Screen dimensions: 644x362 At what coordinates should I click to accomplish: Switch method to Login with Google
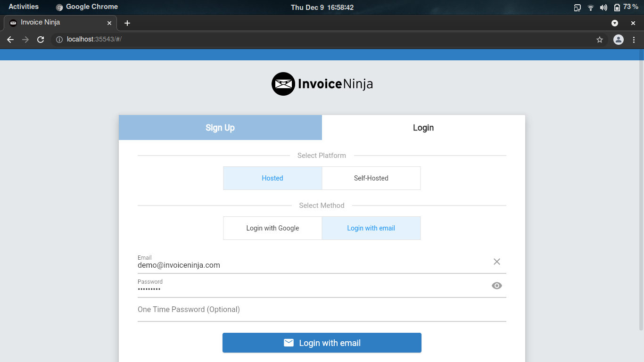[272, 228]
